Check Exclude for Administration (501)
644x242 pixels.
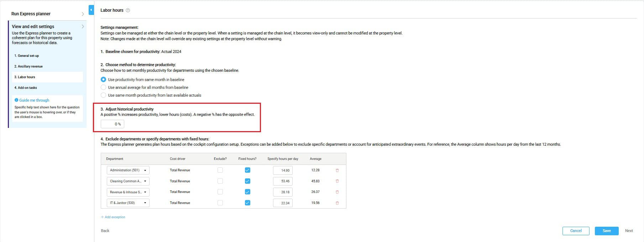click(x=220, y=170)
